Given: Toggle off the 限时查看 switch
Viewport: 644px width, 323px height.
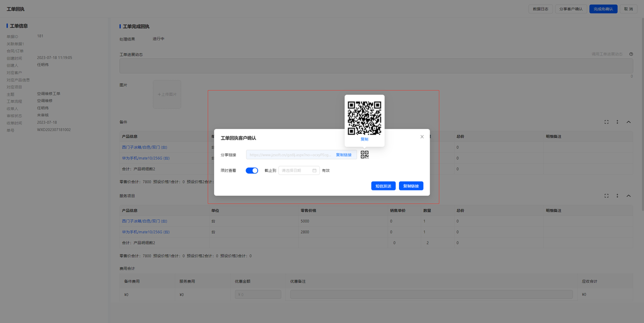Looking at the screenshot, I should [252, 170].
